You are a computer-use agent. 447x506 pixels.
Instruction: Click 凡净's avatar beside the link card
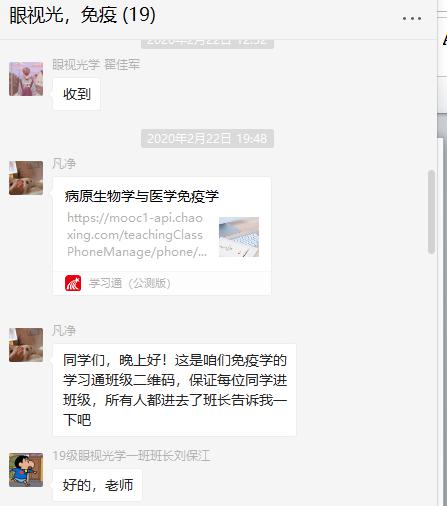[26, 178]
